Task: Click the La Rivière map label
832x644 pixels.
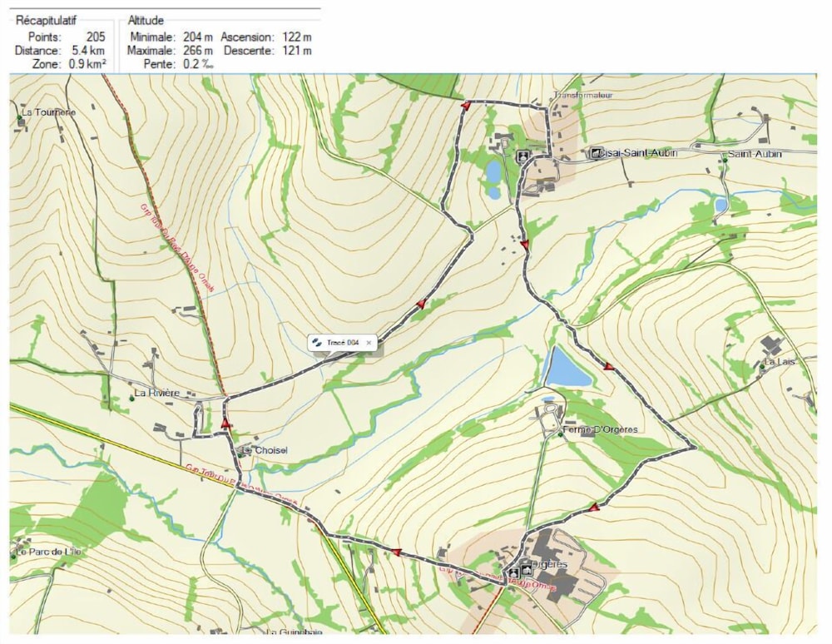Action: (157, 393)
